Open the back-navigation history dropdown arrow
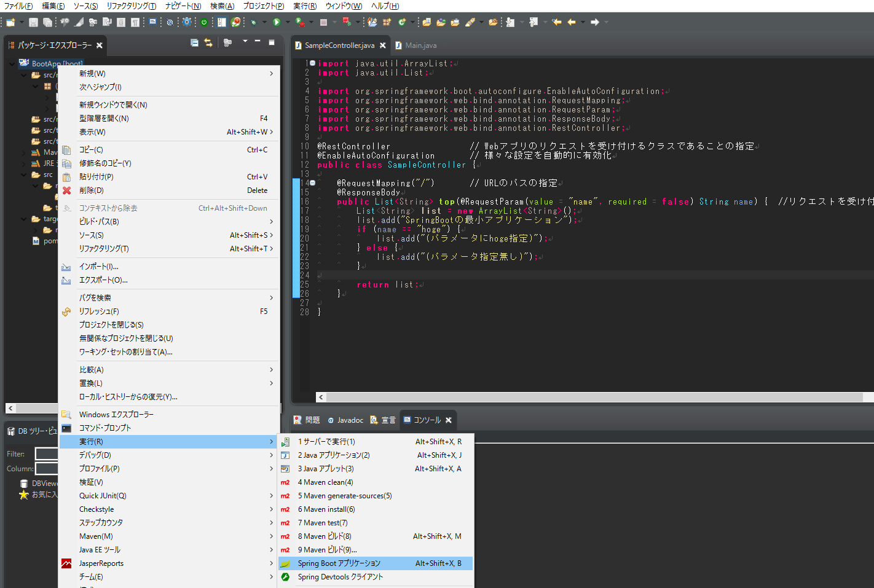The height and width of the screenshot is (588, 874). 583,22
